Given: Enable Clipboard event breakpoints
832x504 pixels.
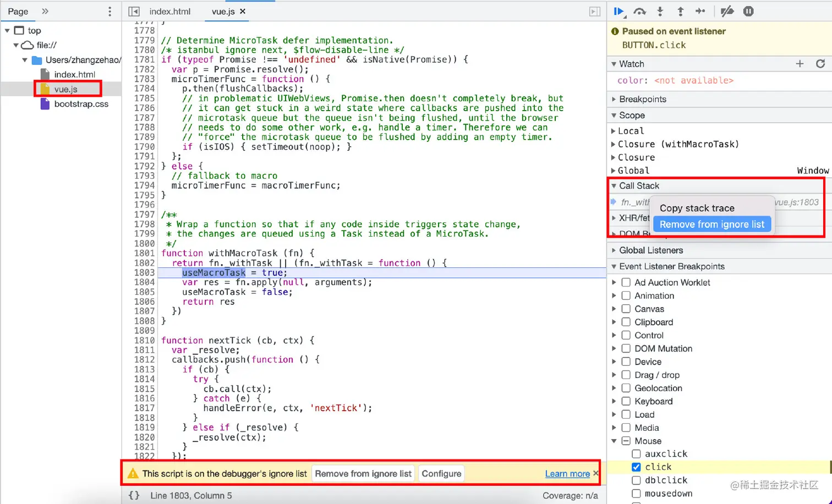Looking at the screenshot, I should tap(626, 322).
